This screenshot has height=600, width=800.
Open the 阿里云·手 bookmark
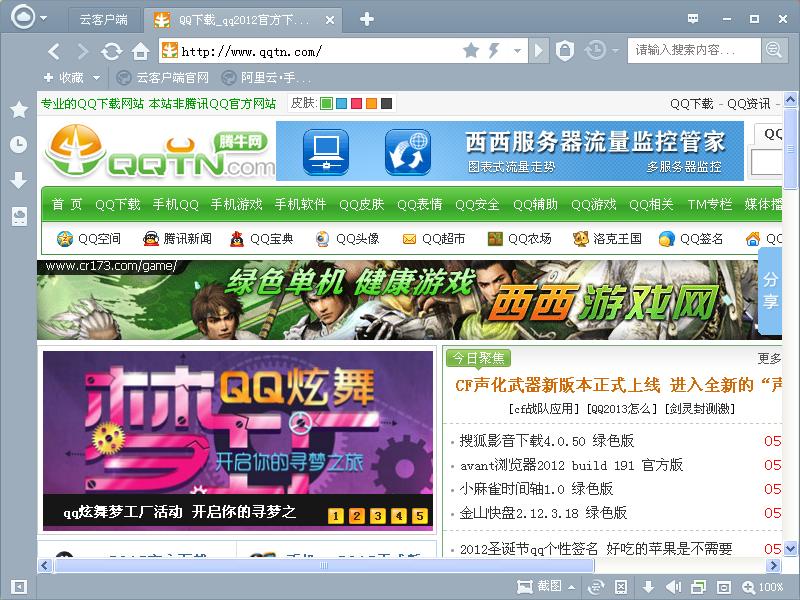(266, 78)
